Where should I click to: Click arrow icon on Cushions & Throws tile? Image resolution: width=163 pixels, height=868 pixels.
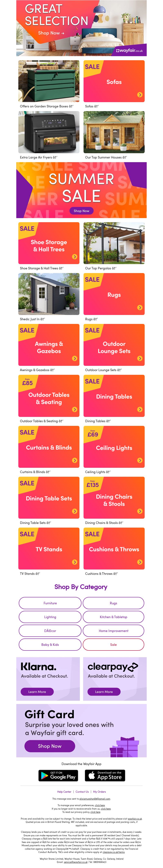140,562
